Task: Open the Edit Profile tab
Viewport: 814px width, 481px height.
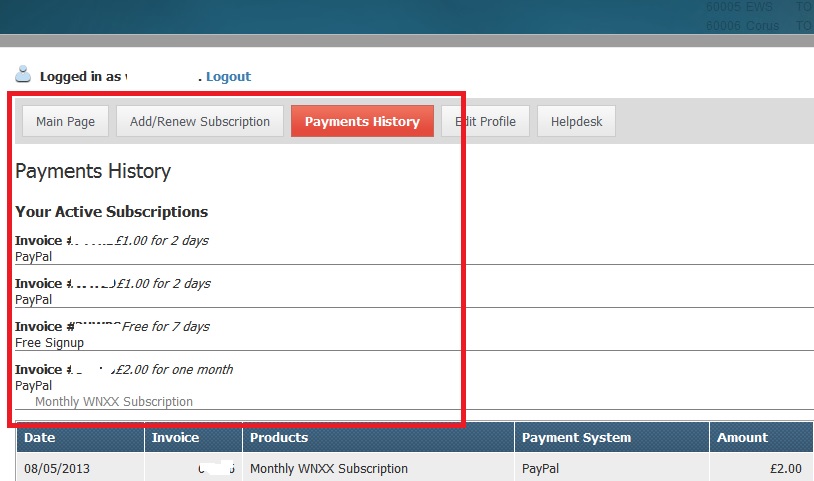Action: [486, 122]
